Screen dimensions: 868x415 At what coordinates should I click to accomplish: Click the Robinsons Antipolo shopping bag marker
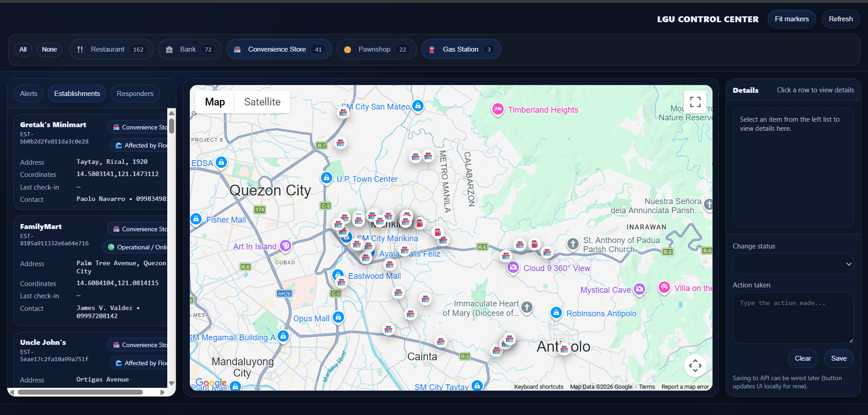click(556, 312)
